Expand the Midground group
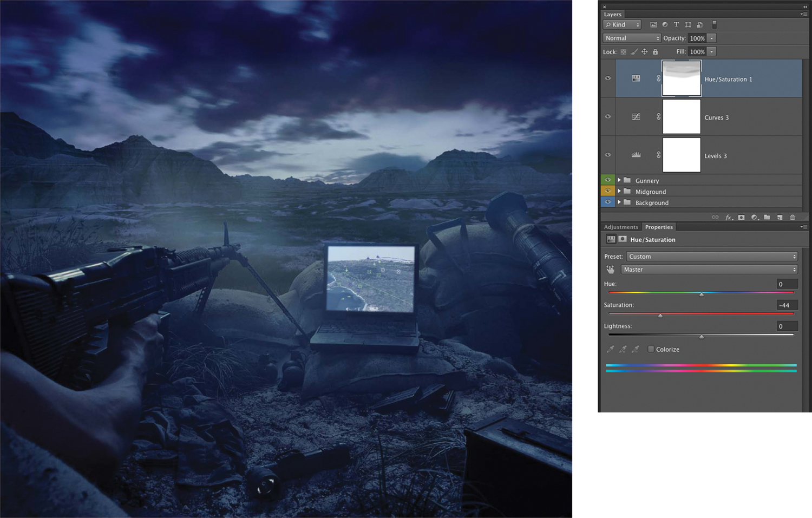Image resolution: width=812 pixels, height=518 pixels. tap(619, 191)
